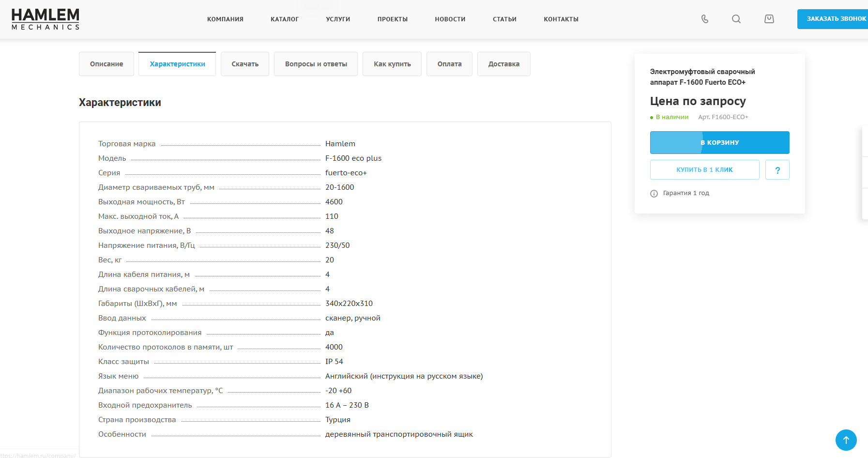
Task: Click the question mark button
Action: coord(777,170)
